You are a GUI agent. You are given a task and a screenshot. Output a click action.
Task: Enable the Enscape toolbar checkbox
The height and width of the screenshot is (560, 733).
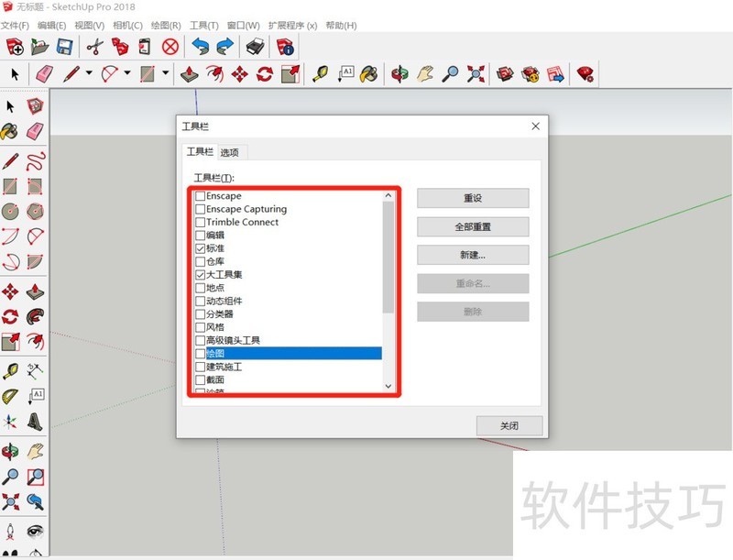click(200, 195)
